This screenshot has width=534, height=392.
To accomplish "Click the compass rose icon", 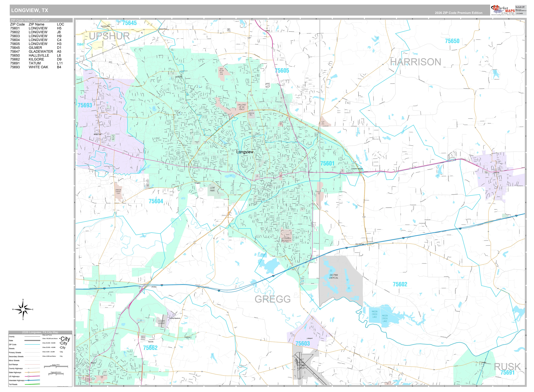I will pyautogui.click(x=23, y=309).
